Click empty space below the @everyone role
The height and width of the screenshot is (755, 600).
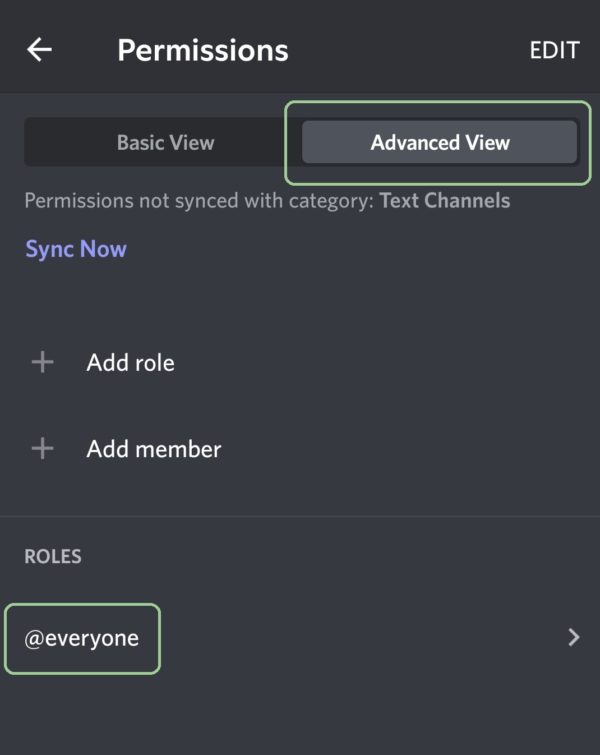300,715
